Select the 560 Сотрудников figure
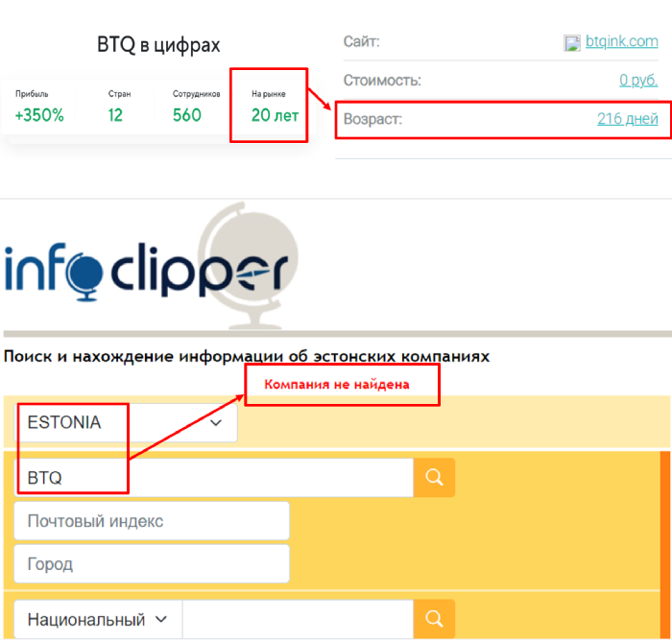Viewport: 672px width, 640px height. 187,115
